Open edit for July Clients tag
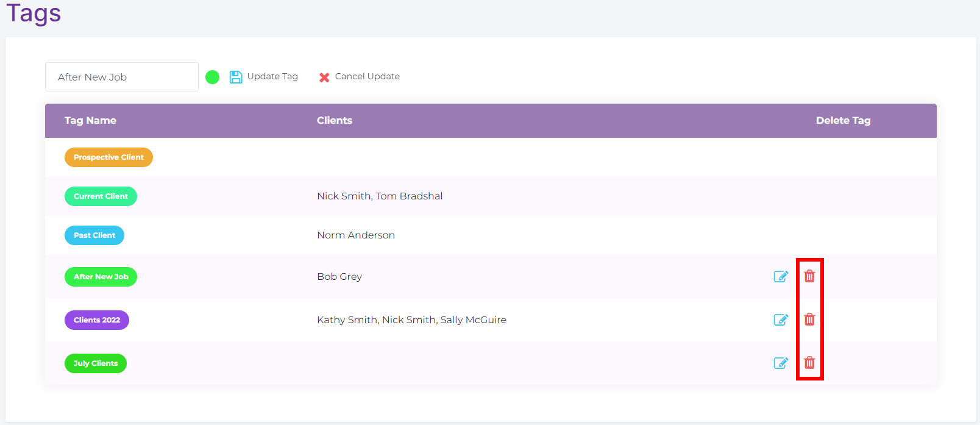 click(781, 363)
